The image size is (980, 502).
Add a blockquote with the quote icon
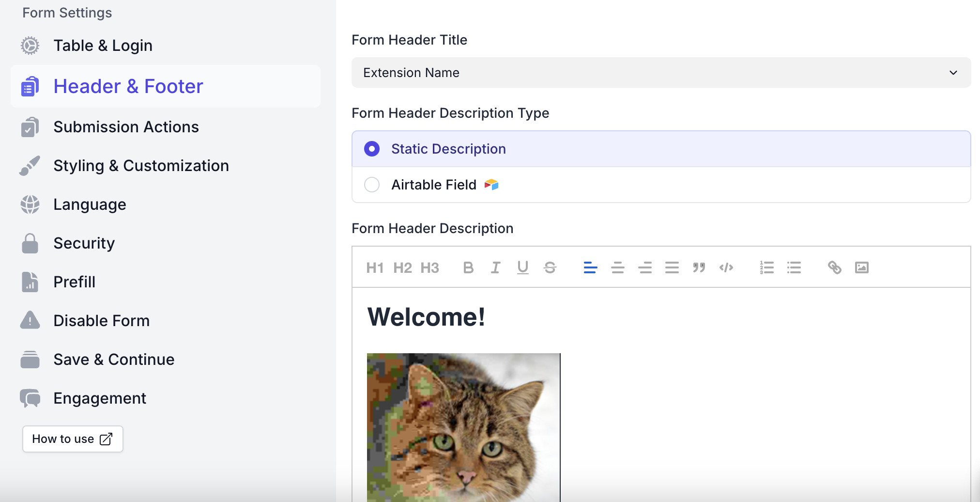click(699, 267)
